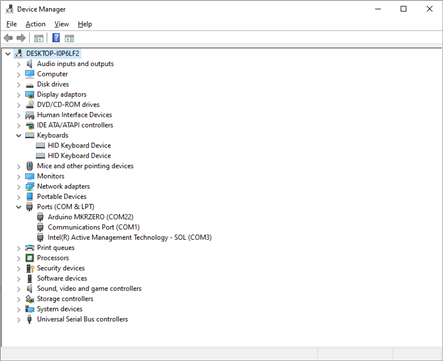Click the Processors chip icon

coord(30,258)
